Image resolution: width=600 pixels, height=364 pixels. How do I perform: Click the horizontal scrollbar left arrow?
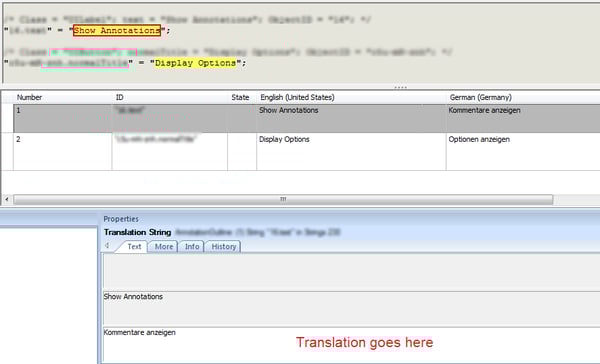click(x=7, y=199)
